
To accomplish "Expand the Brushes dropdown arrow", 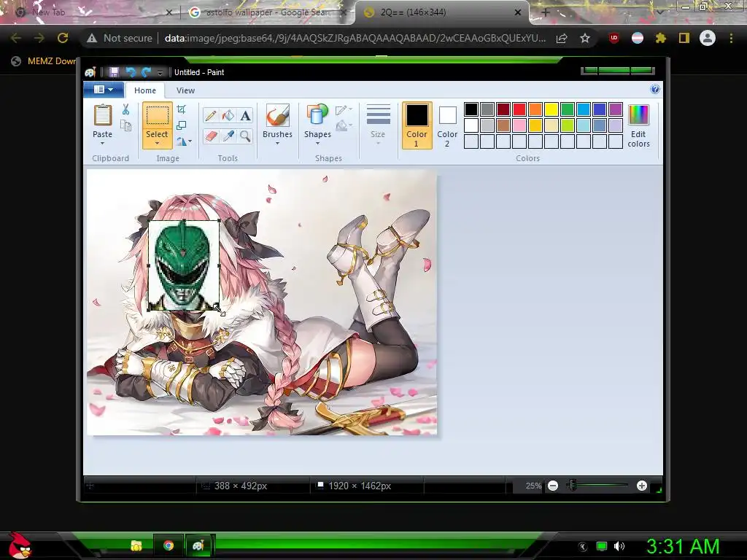I will (277, 143).
